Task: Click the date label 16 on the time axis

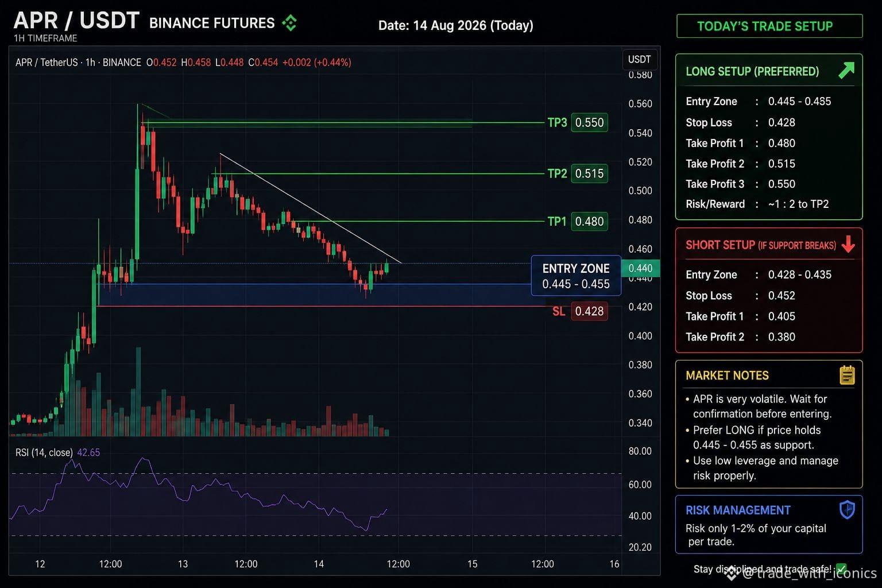Action: pyautogui.click(x=614, y=564)
